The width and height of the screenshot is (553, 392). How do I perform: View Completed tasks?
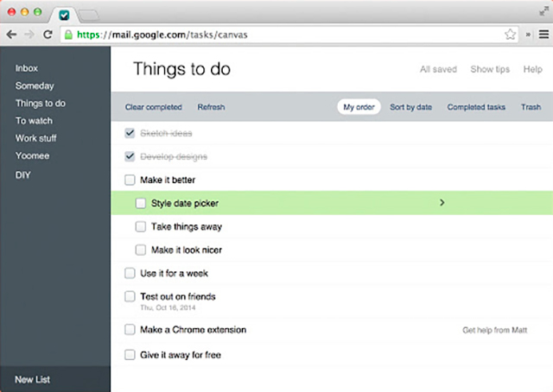tap(476, 107)
